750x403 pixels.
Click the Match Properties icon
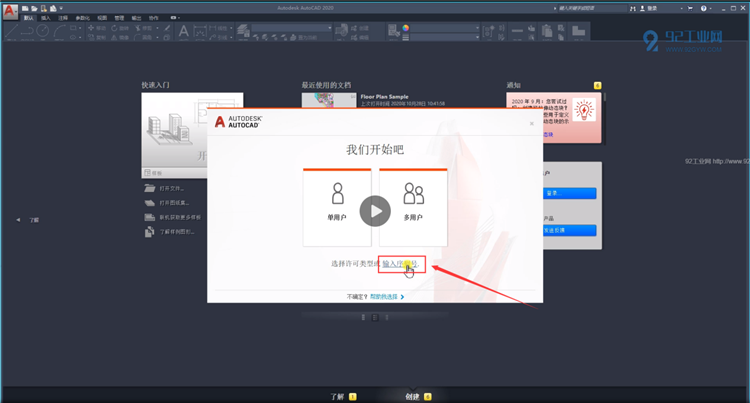(394, 31)
